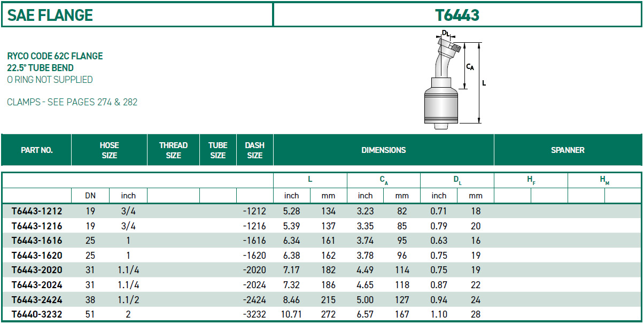This screenshot has height=324, width=644.
Task: Select part number T6443-2024
Action: (37, 284)
